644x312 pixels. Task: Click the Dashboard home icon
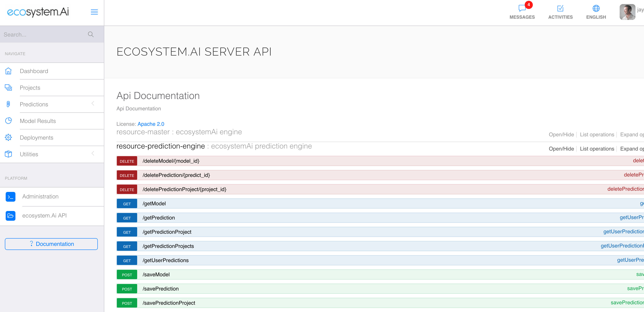click(x=8, y=71)
